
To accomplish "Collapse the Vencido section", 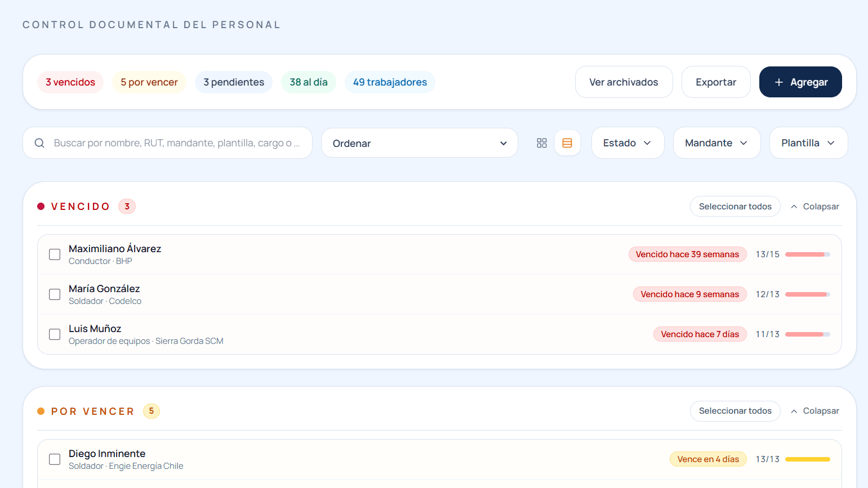I will pos(815,207).
